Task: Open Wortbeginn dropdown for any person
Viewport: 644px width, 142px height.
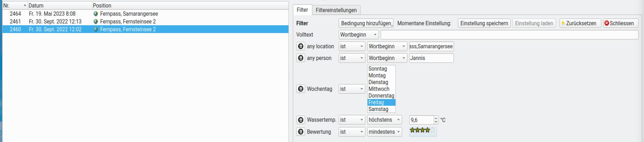Action: click(387, 58)
